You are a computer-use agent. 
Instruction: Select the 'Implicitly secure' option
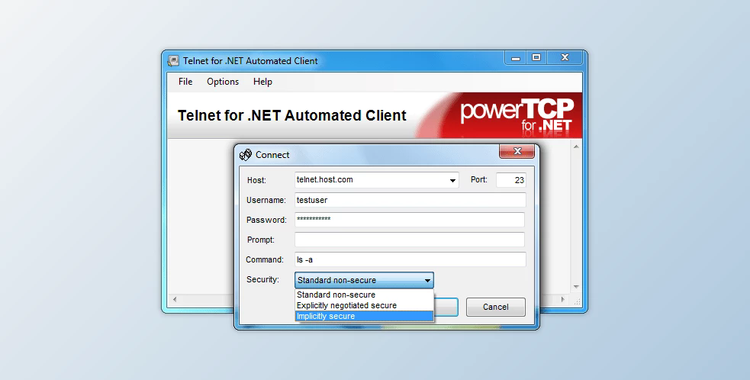pos(364,316)
